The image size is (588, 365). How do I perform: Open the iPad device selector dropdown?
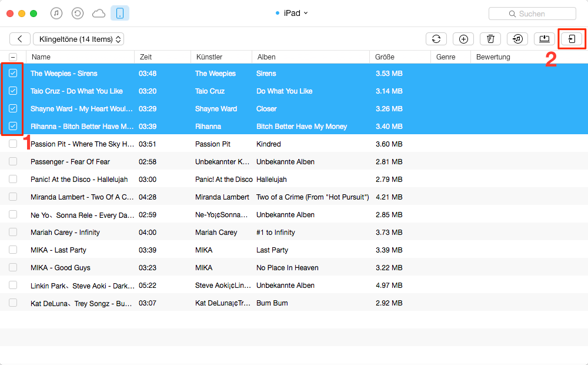point(292,13)
